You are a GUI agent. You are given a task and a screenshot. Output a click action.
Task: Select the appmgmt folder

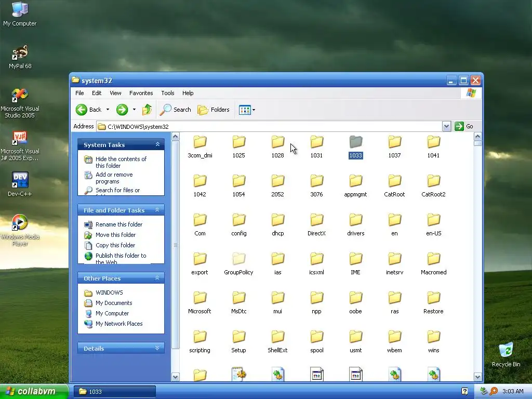coord(355,186)
